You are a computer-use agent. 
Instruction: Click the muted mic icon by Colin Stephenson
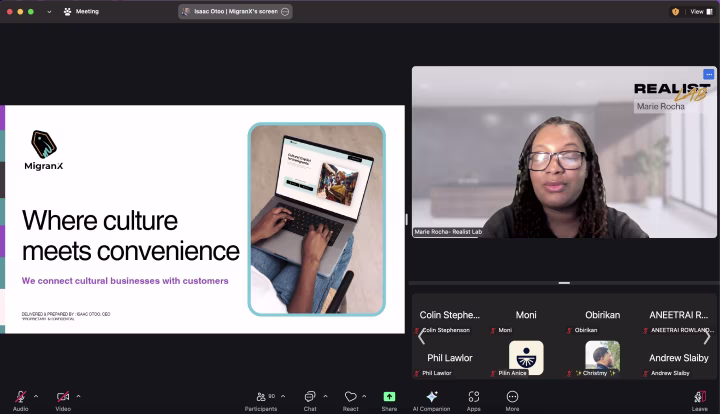click(x=417, y=330)
